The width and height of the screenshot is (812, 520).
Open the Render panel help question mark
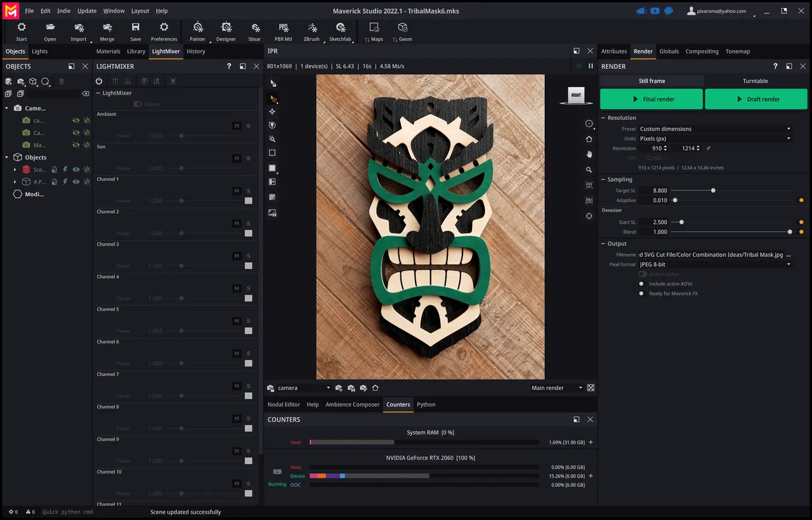tap(775, 66)
